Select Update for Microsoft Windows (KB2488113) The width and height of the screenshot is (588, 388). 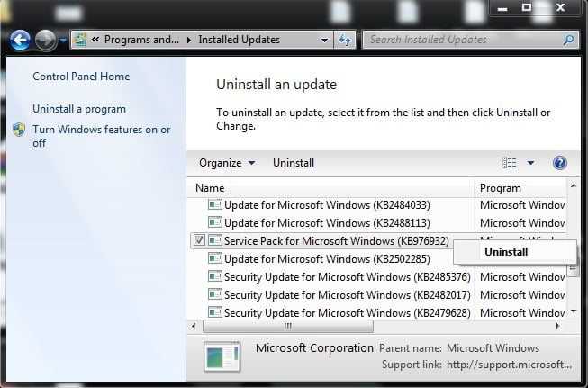pos(327,223)
